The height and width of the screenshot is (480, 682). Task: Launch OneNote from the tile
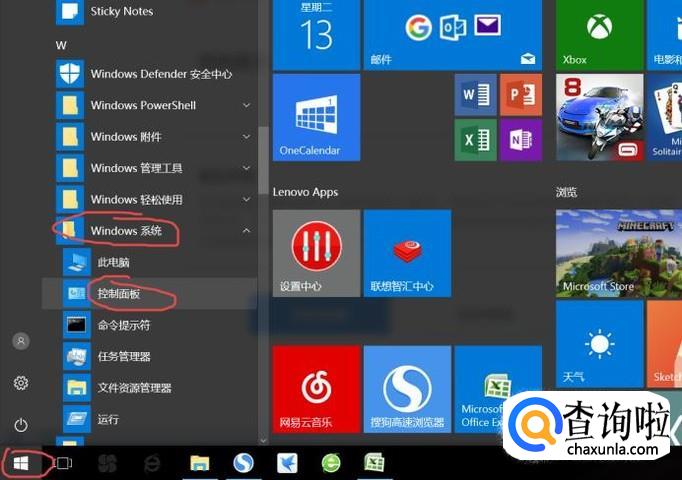(x=521, y=140)
